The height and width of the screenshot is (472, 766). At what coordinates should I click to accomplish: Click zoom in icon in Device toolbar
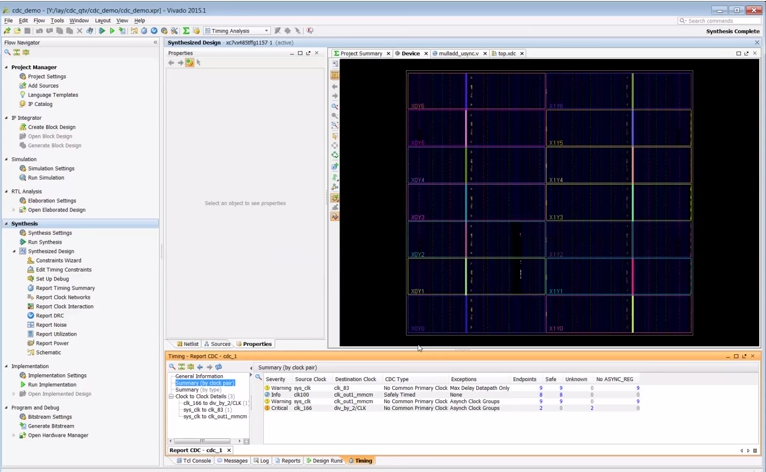(x=335, y=107)
